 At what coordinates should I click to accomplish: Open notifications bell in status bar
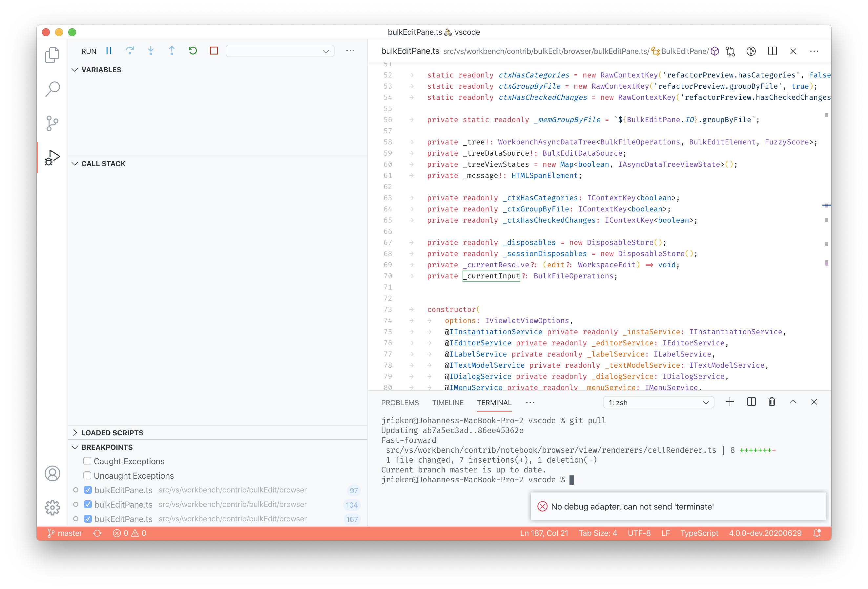click(817, 533)
